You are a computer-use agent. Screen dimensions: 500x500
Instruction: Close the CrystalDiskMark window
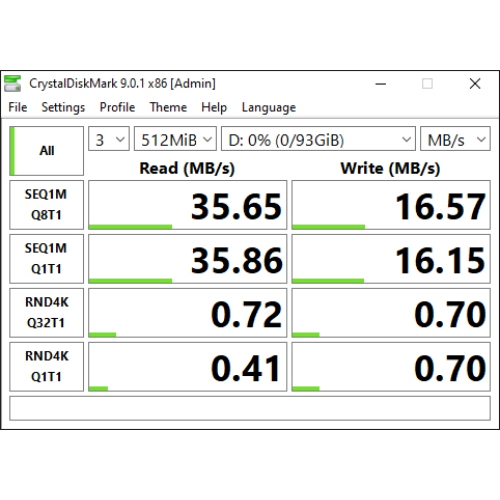point(475,84)
